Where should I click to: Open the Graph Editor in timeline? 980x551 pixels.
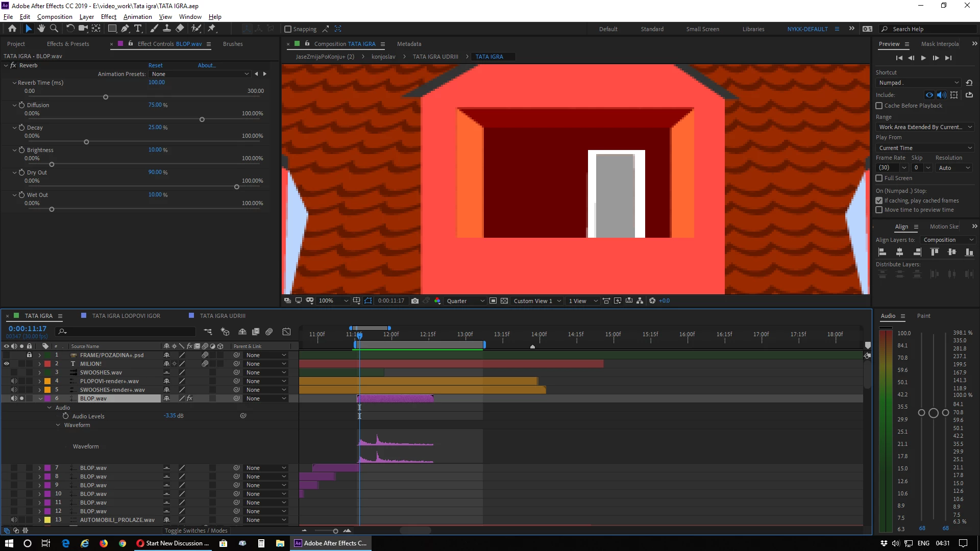coord(286,332)
